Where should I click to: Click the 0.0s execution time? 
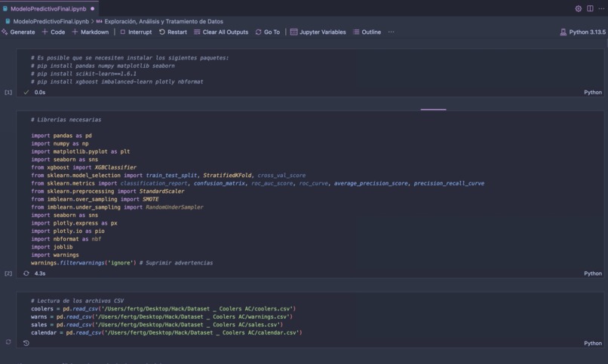click(40, 92)
